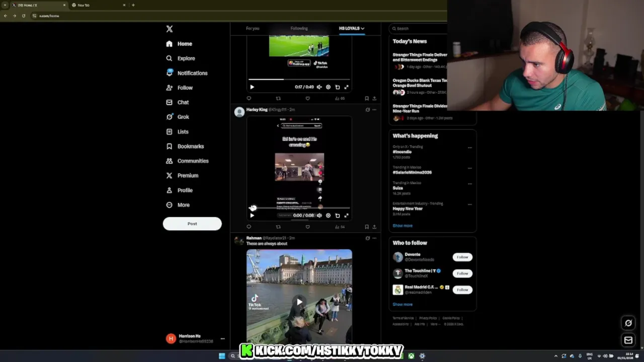The width and height of the screenshot is (644, 362).
Task: Open Premium in the sidebar
Action: coord(182,175)
